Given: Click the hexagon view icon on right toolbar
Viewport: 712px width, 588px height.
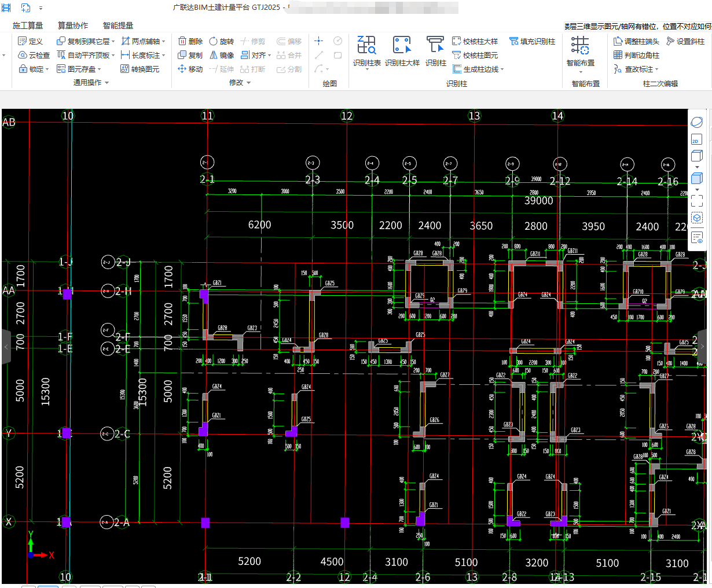Looking at the screenshot, I should point(697,218).
